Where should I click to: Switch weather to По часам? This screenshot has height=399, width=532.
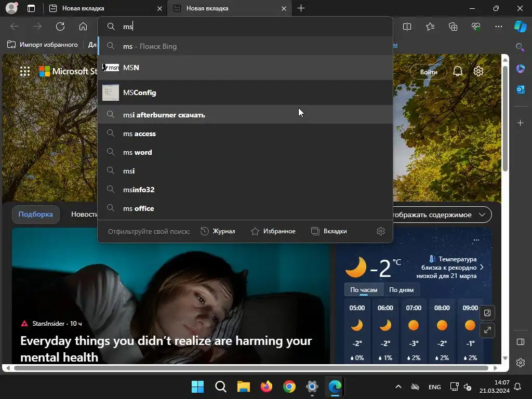click(x=364, y=290)
